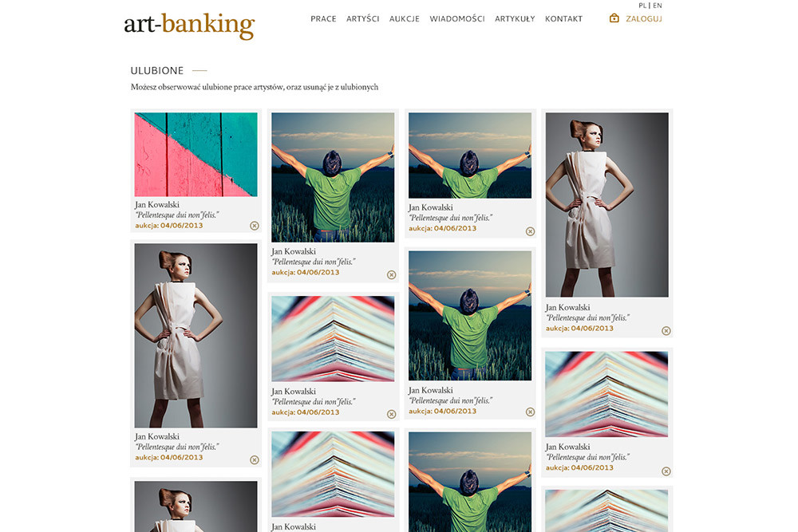This screenshot has height=532, width=798.
Task: Click the art-banking logo
Action: [x=189, y=26]
